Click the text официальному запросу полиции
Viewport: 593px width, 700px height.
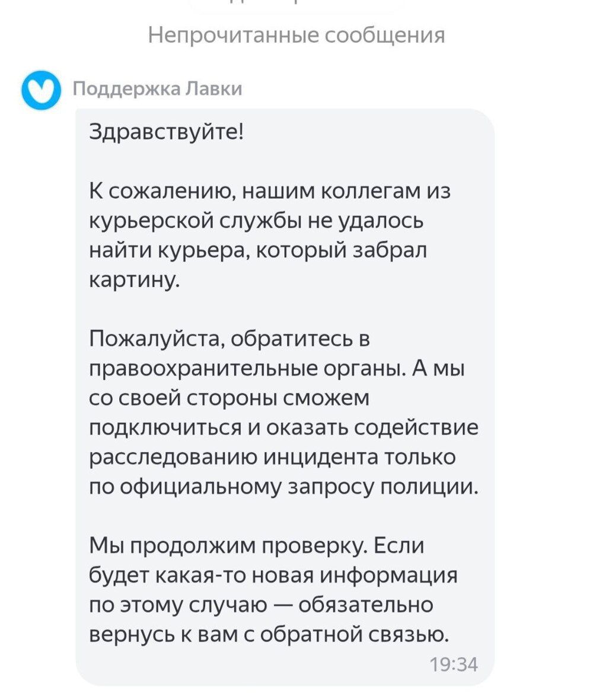tap(298, 487)
